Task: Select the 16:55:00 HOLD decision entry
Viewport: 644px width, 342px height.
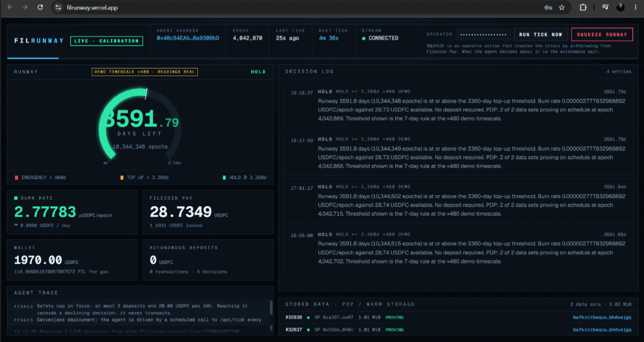Action: point(459,247)
